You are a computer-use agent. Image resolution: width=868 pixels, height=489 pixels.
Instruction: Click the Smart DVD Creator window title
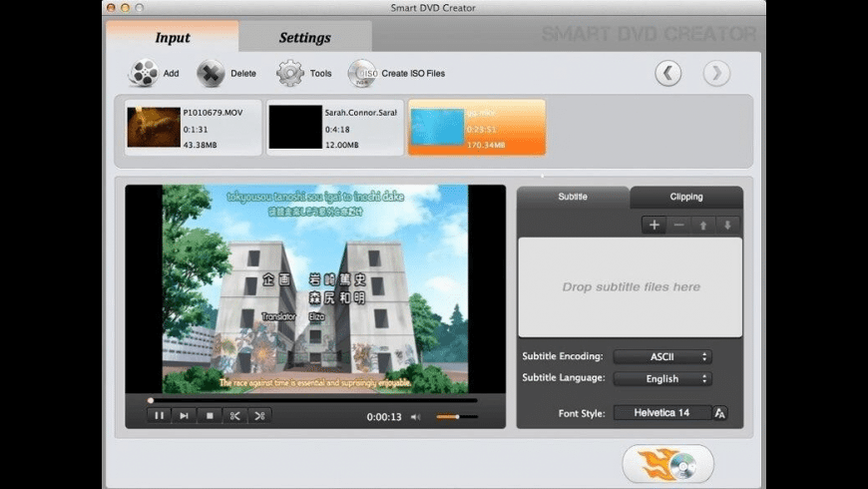[x=433, y=8]
